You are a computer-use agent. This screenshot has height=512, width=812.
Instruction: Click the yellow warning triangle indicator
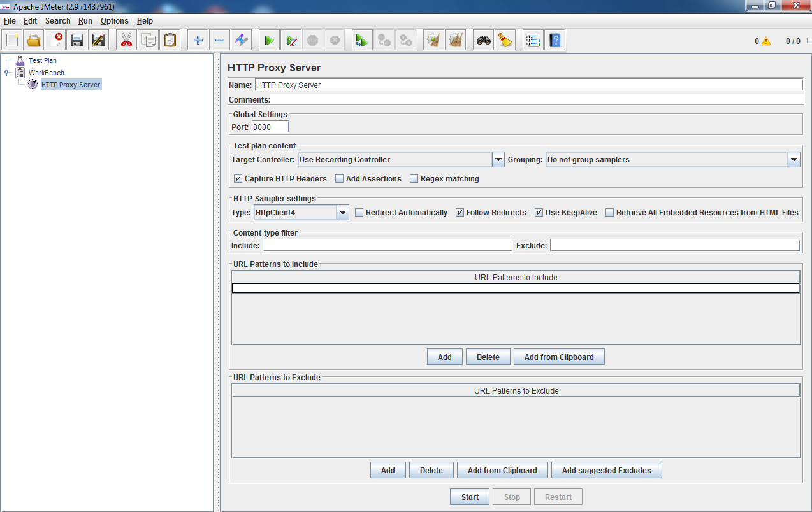pyautogui.click(x=766, y=41)
